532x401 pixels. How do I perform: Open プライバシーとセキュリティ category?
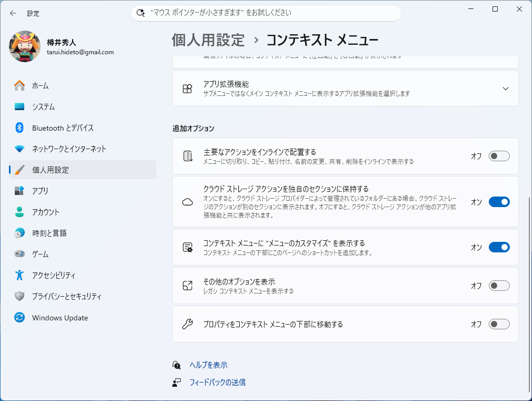83,296
